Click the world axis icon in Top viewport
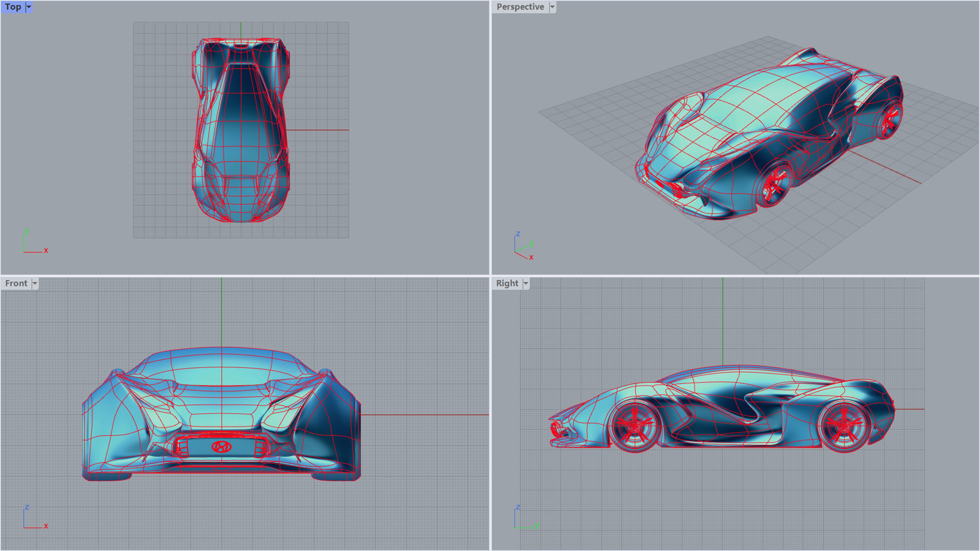The height and width of the screenshot is (551, 980). (x=34, y=242)
